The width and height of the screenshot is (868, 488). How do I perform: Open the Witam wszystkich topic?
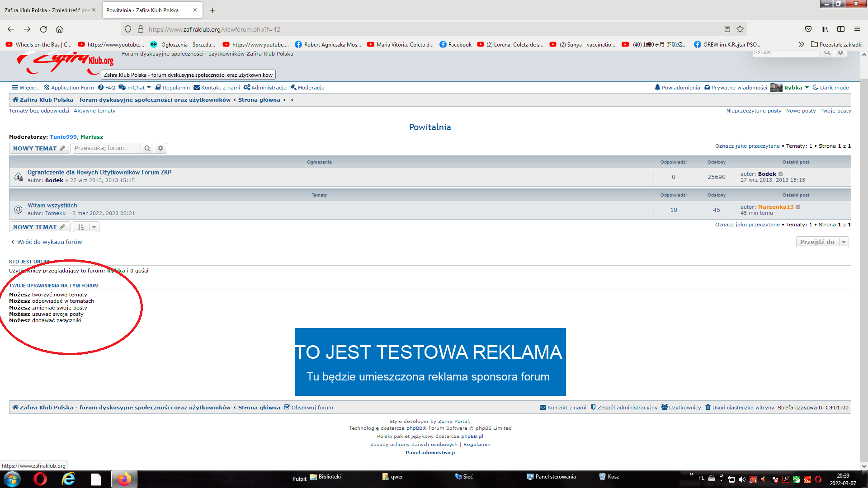pos(52,205)
